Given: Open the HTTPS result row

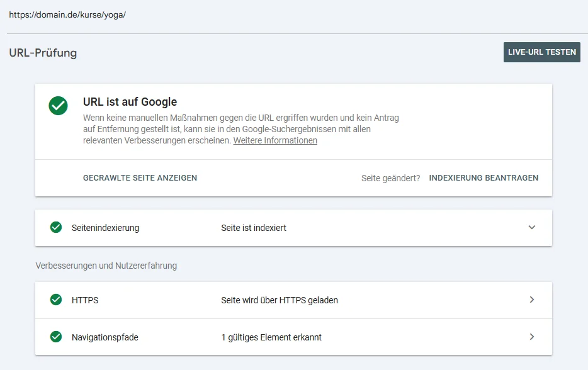Looking at the screenshot, I should [x=294, y=300].
